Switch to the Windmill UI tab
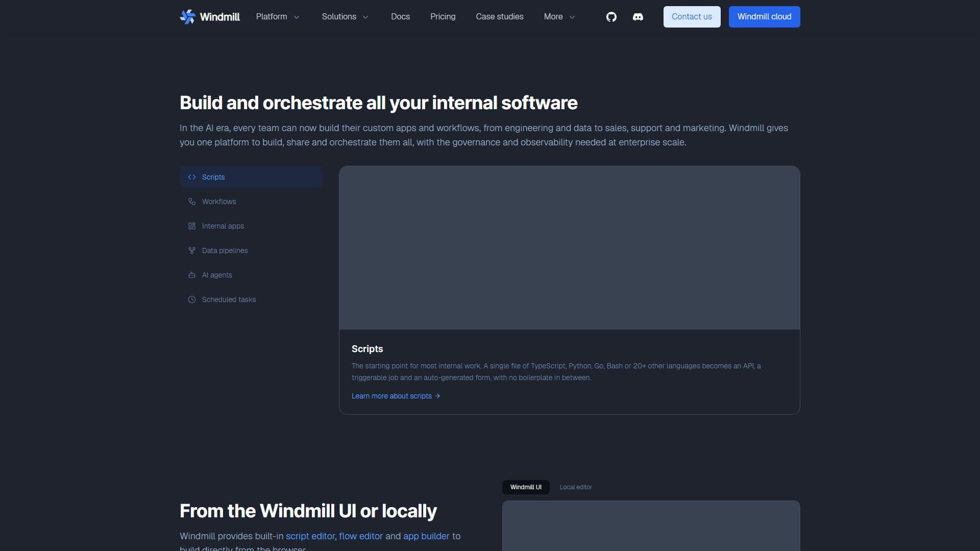The width and height of the screenshot is (980, 551). 526,487
